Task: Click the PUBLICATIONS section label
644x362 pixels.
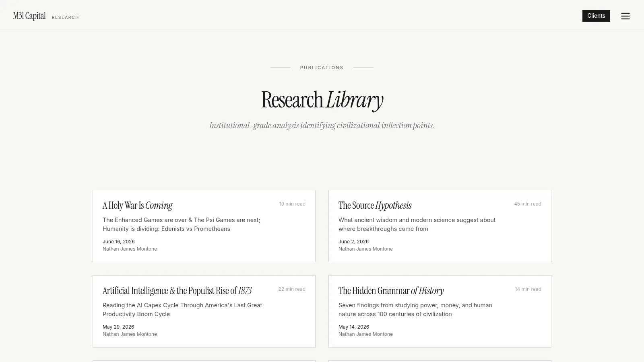Action: pyautogui.click(x=322, y=68)
